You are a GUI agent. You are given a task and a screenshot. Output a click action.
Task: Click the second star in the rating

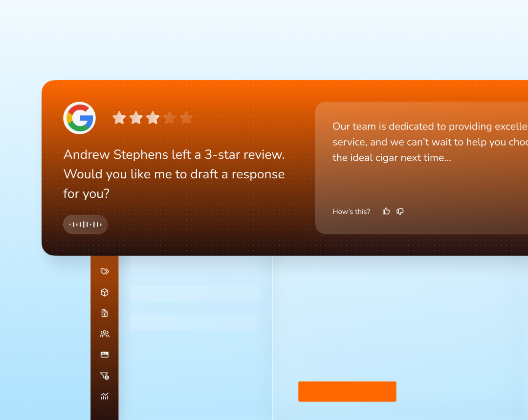point(136,118)
